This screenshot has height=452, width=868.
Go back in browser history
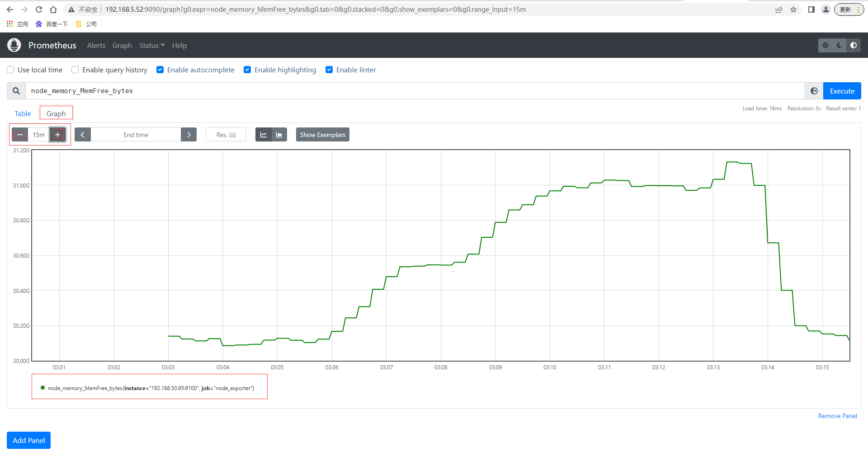[10, 9]
